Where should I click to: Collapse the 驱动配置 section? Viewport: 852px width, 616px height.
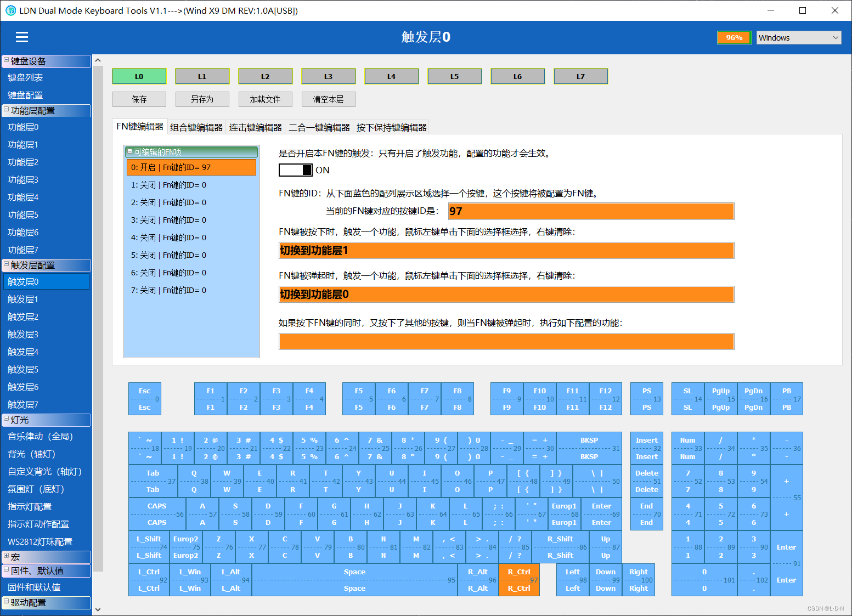pos(6,602)
